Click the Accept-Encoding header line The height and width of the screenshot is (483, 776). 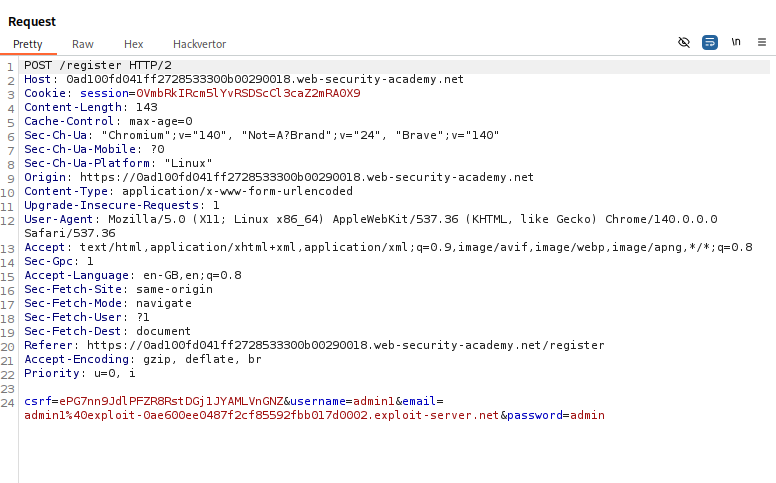click(143, 359)
